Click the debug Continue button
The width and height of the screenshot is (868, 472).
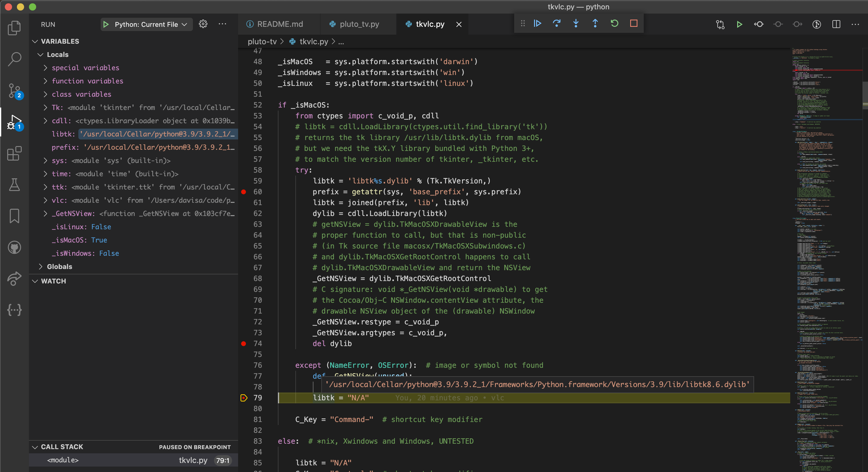[x=537, y=23]
